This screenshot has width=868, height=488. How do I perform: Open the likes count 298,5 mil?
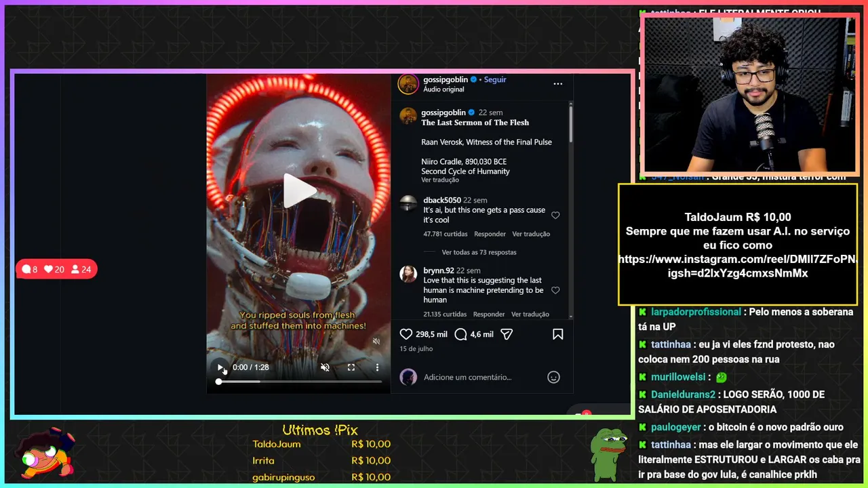pos(431,334)
